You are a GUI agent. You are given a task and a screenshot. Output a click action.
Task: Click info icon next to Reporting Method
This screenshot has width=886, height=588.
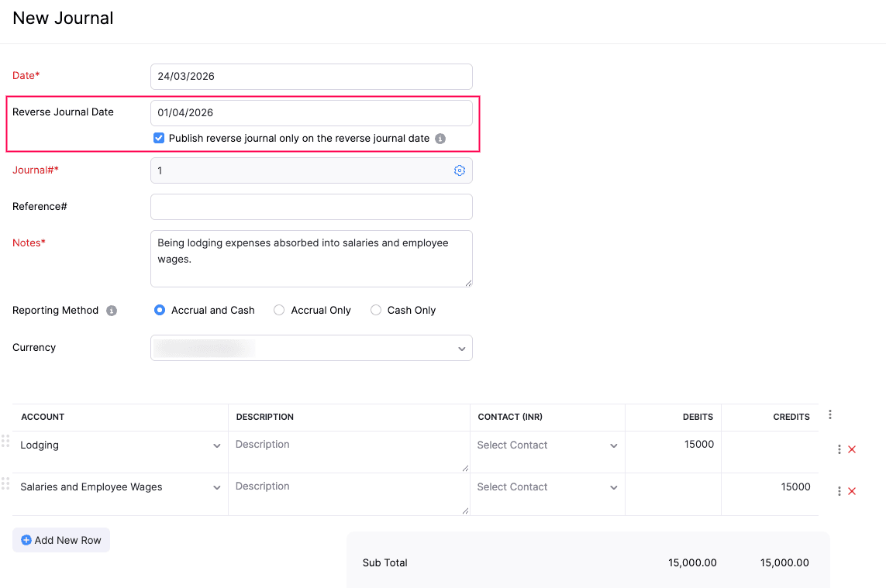[x=112, y=310]
